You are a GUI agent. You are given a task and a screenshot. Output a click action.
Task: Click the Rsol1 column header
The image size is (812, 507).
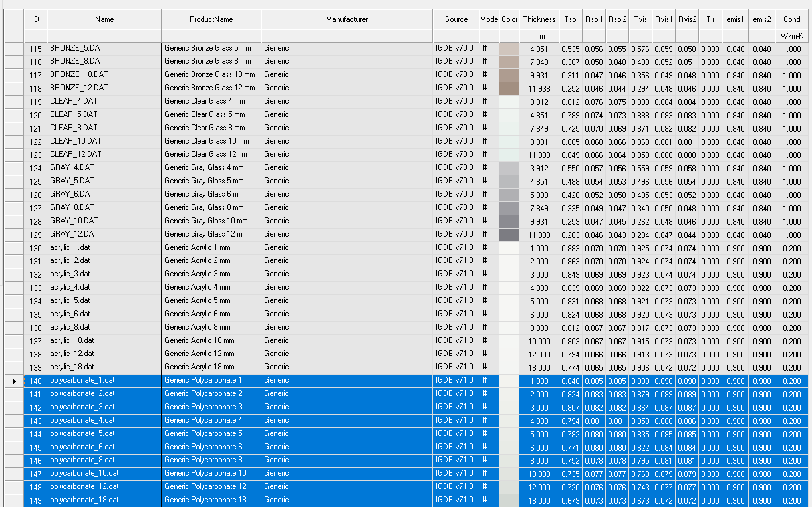[x=594, y=19]
